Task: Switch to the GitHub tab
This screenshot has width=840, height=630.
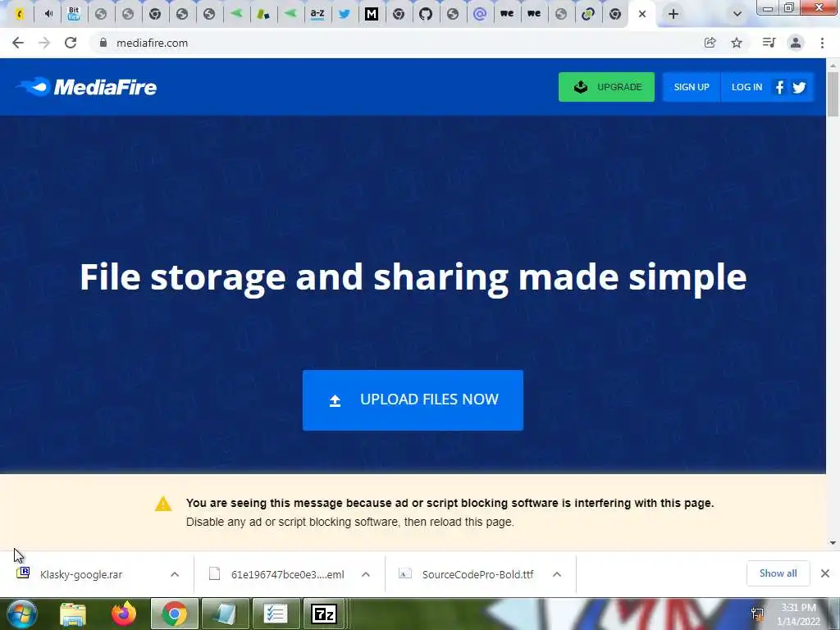Action: pyautogui.click(x=426, y=14)
